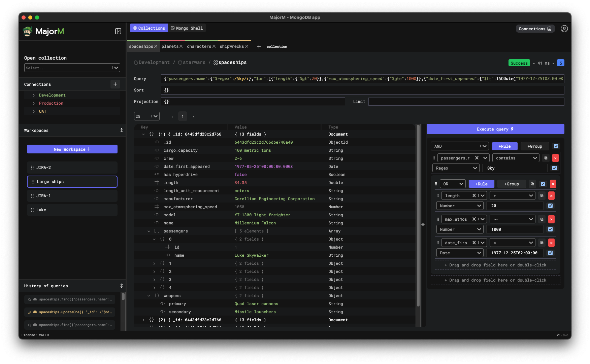This screenshot has width=590, height=364.
Task: Disable the AND group checkbox
Action: (x=556, y=146)
